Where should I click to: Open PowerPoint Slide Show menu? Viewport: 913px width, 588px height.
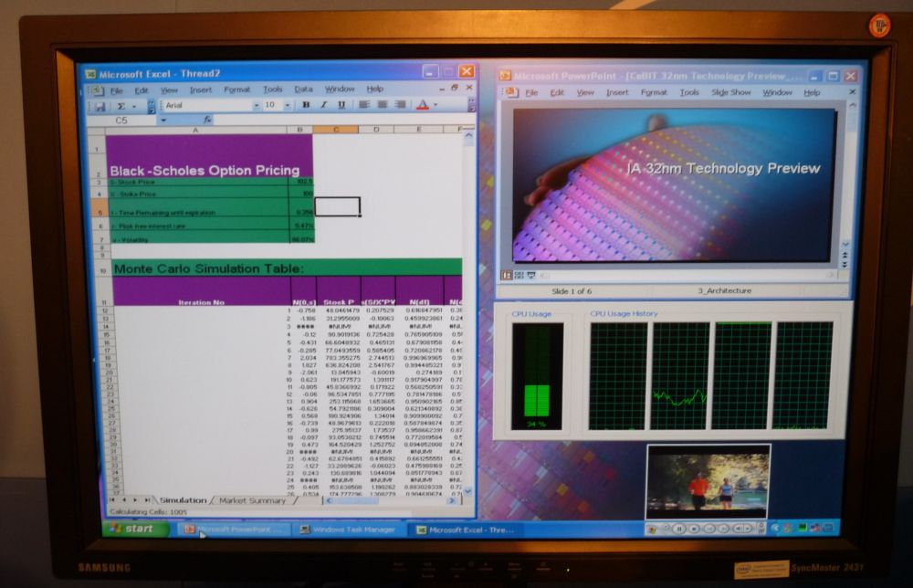coord(730,92)
